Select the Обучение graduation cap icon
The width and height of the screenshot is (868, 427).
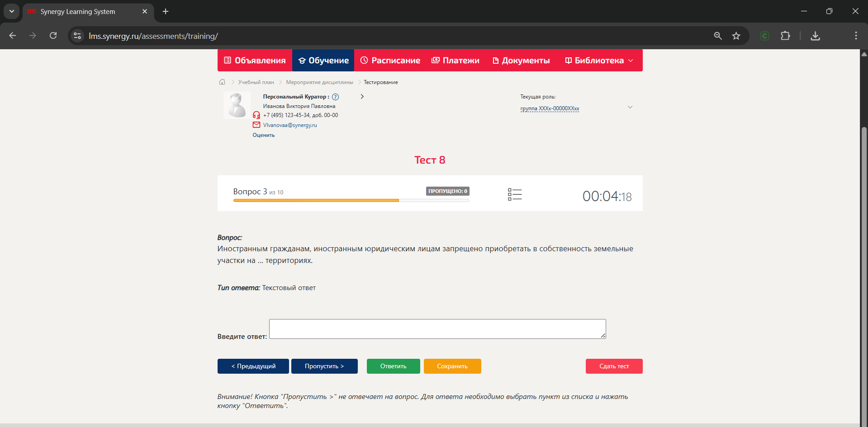click(x=302, y=60)
